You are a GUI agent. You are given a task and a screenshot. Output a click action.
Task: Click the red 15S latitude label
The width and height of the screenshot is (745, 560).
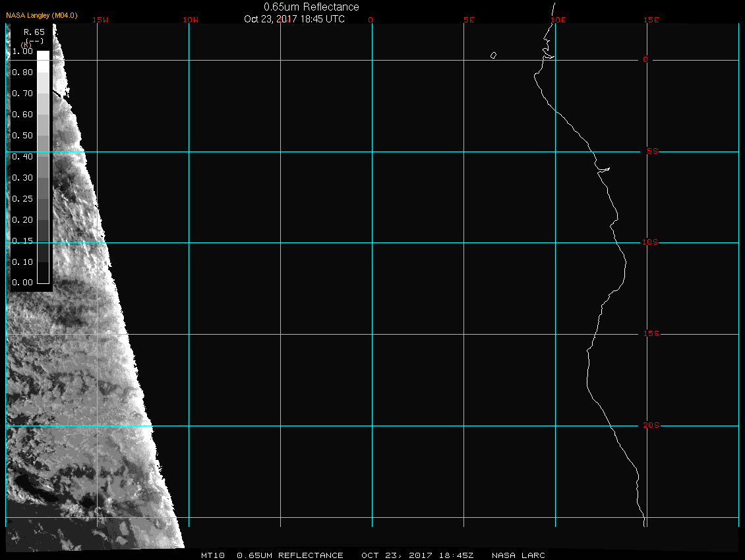650,334
